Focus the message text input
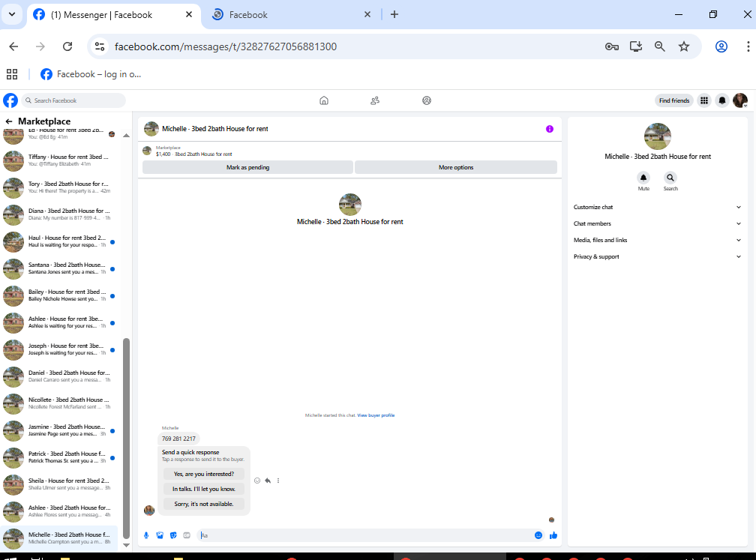This screenshot has width=756, height=560. pos(367,535)
